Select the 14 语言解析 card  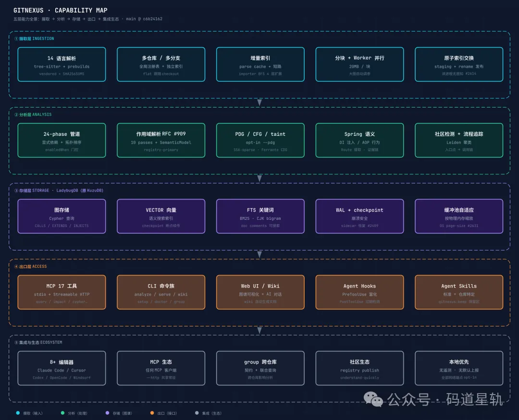(62, 64)
